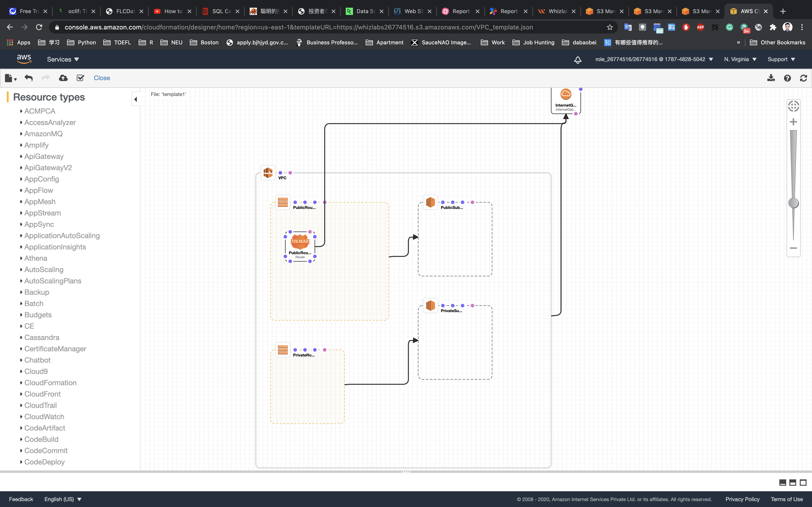This screenshot has height=507, width=812.
Task: Open the Designer help question mark
Action: tap(787, 78)
